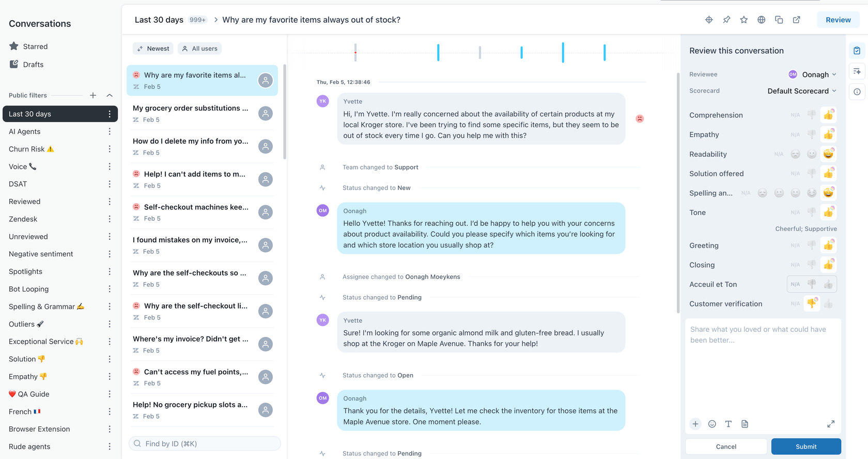
Task: Open Drafts from the left sidebar
Action: pos(33,64)
